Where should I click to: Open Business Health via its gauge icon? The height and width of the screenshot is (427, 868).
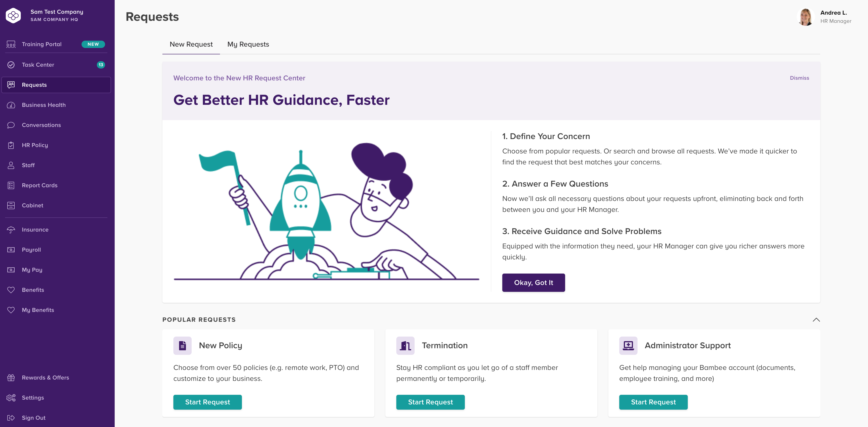(x=11, y=105)
